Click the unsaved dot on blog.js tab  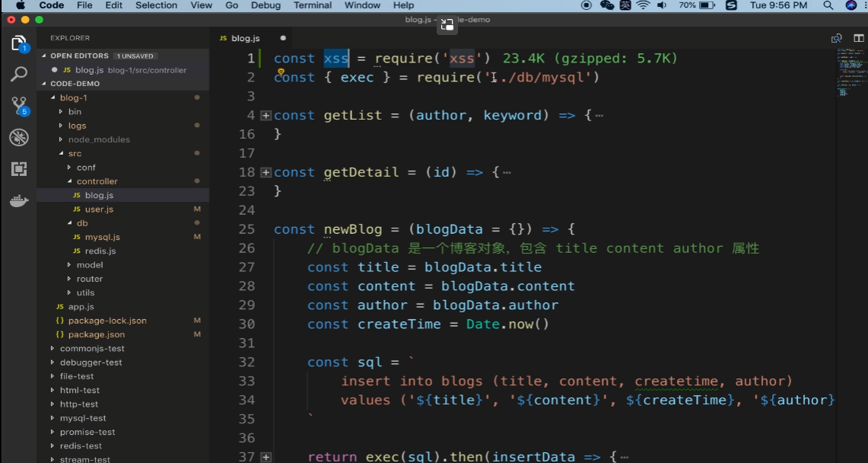(283, 38)
